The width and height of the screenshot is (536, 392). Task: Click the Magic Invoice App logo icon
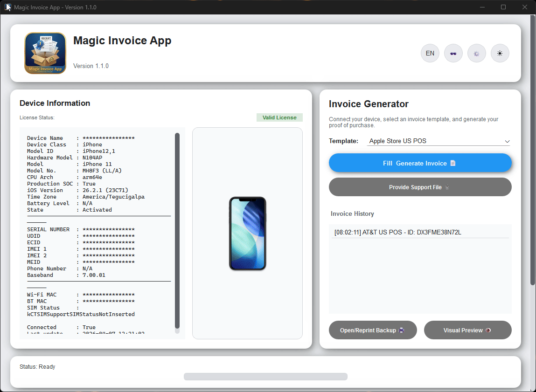pos(45,53)
